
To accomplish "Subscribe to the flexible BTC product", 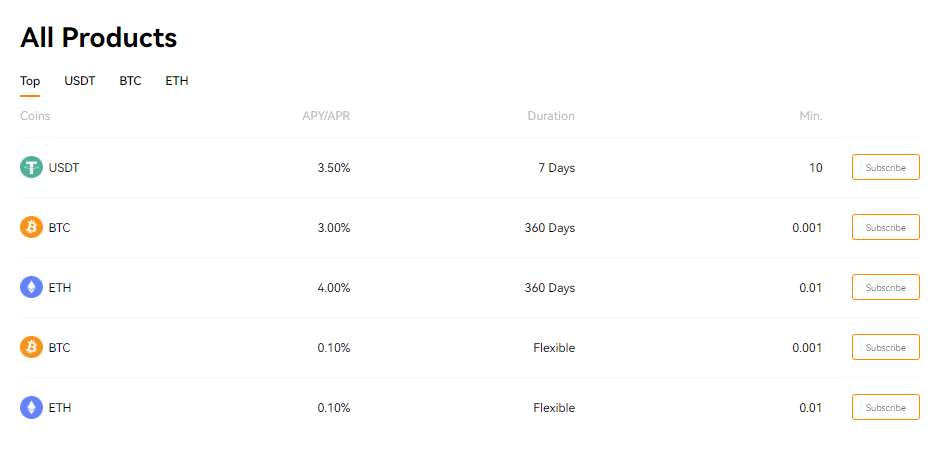I will 886,347.
